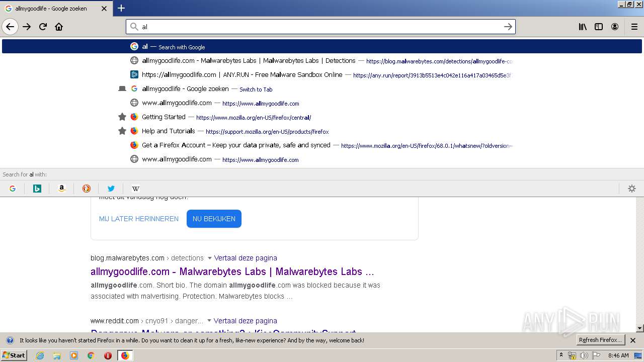This screenshot has height=362, width=644.
Task: Click the go arrow in the address bar
Action: coord(508,27)
